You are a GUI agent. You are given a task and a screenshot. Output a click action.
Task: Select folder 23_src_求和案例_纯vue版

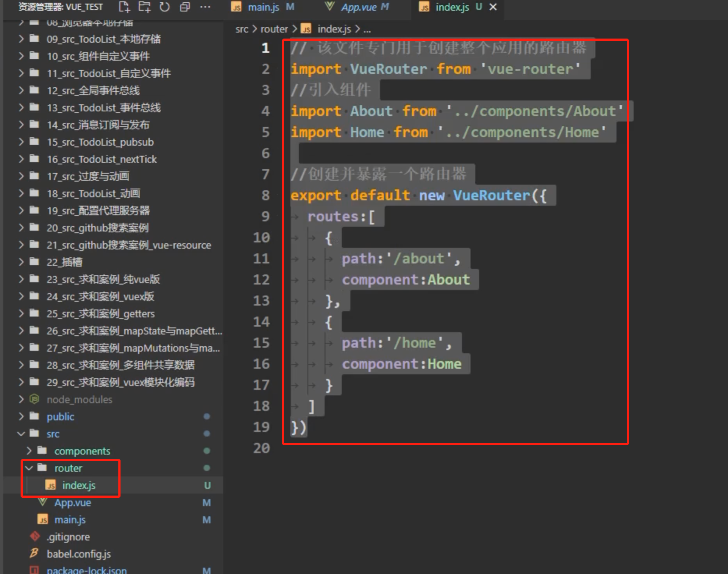(103, 279)
